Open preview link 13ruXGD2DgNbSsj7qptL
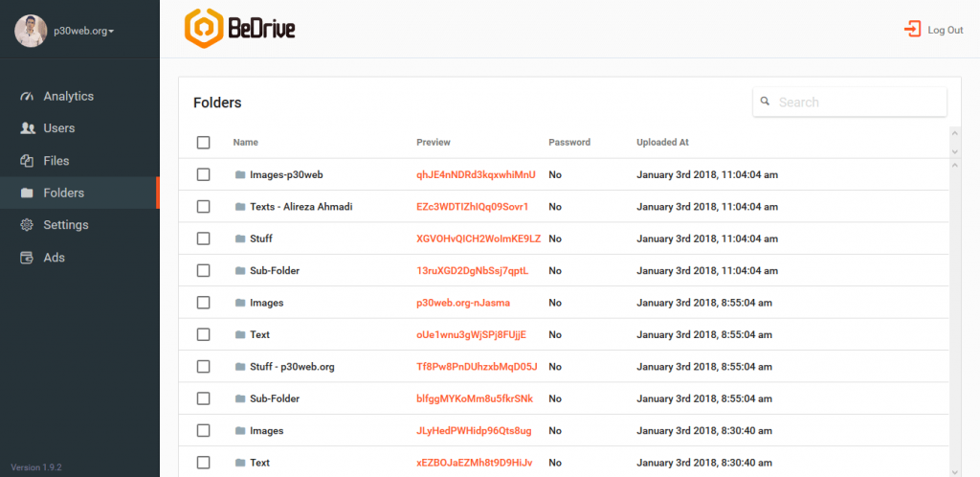The height and width of the screenshot is (477, 980). [x=473, y=271]
